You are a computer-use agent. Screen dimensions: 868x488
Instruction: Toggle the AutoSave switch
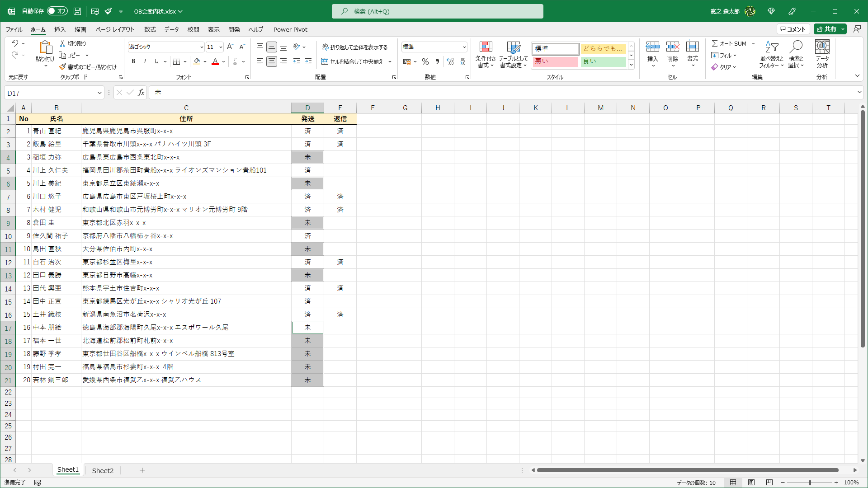(57, 11)
